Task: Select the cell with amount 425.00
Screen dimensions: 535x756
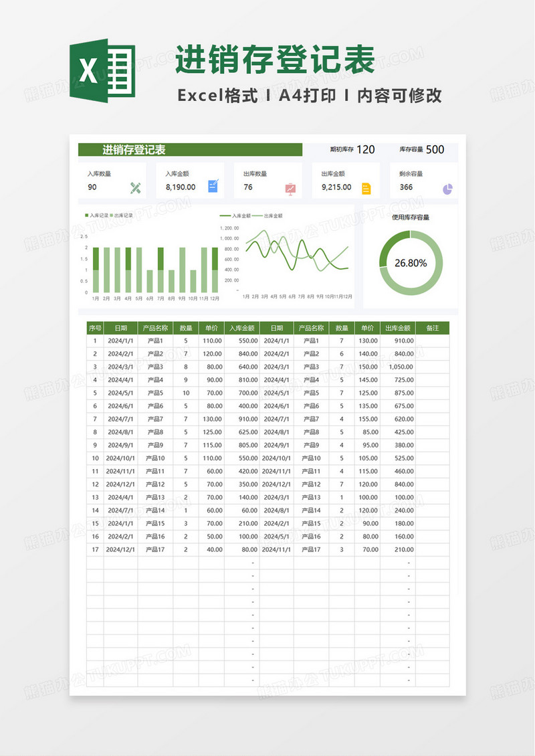Action: (x=398, y=432)
